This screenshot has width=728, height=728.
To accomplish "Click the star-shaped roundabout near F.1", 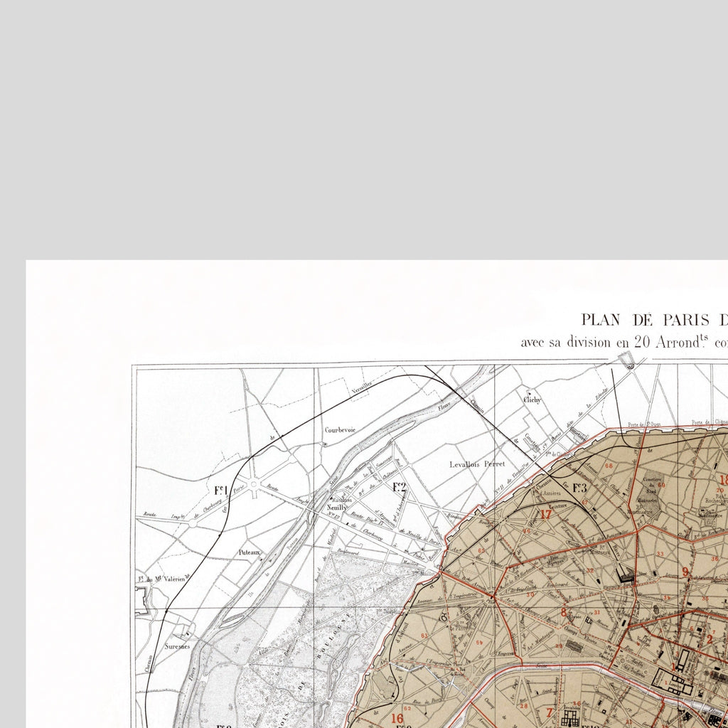I will [254, 485].
